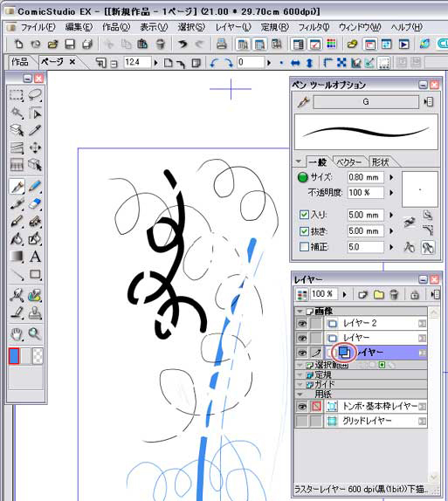Click the print icon in toolbar
448x501 pixels.
tap(221, 44)
